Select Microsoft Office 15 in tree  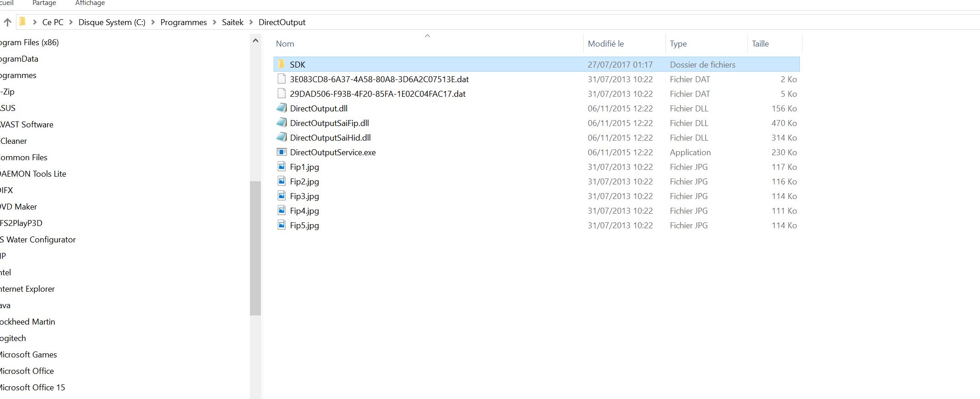tap(32, 387)
